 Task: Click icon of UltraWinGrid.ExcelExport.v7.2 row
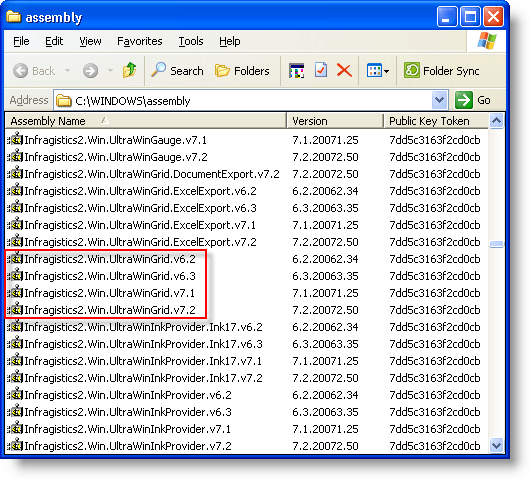pyautogui.click(x=15, y=241)
